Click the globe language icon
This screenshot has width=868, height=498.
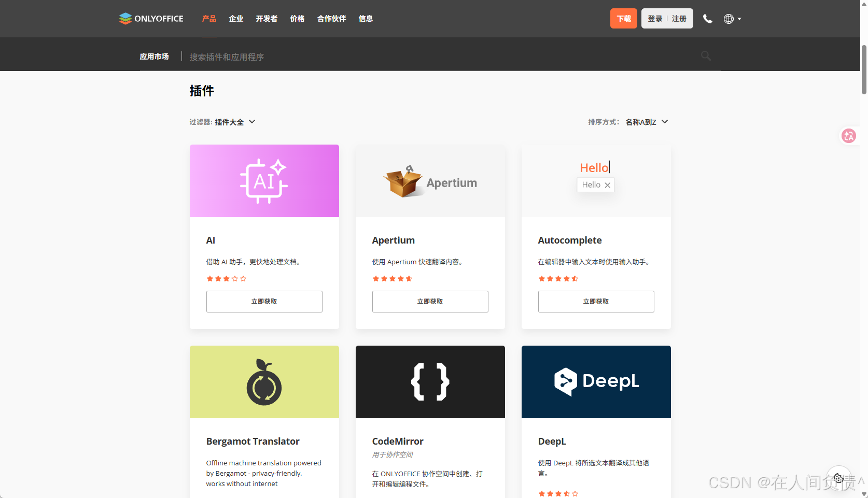click(729, 19)
